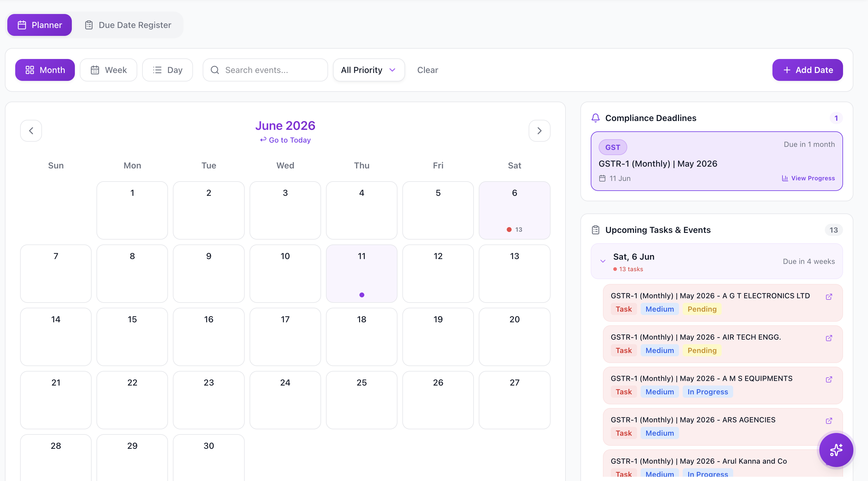Click Go to Today link
The image size is (868, 481).
point(285,140)
